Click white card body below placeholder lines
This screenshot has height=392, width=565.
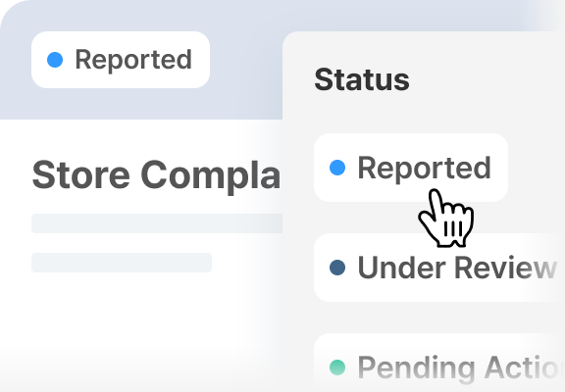coord(144,317)
